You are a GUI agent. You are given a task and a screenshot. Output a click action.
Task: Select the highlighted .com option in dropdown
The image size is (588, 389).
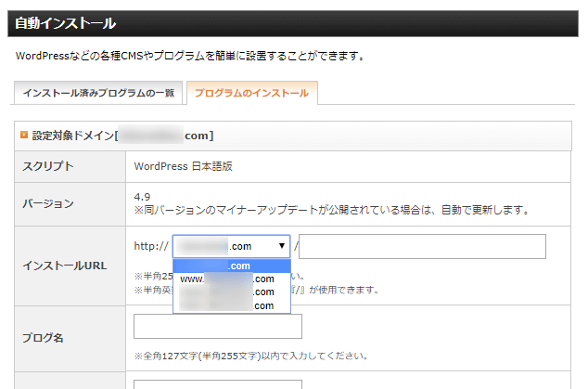pyautogui.click(x=232, y=266)
